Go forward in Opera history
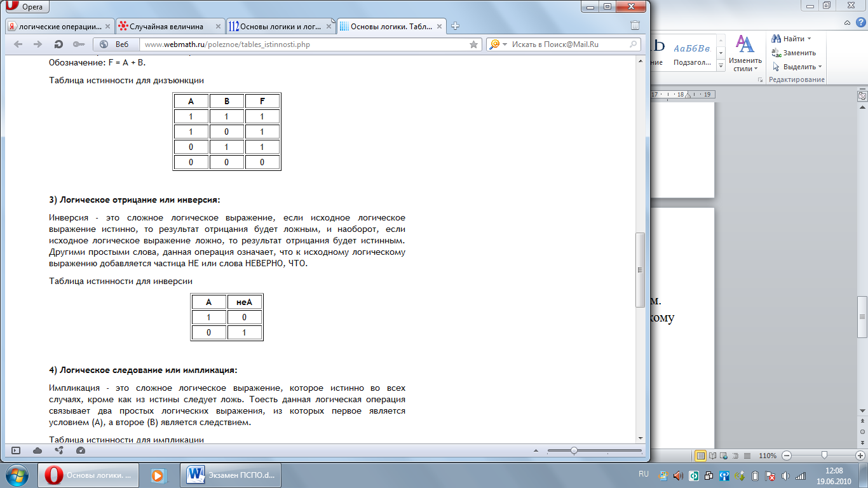The height and width of the screenshot is (488, 868). (x=37, y=44)
